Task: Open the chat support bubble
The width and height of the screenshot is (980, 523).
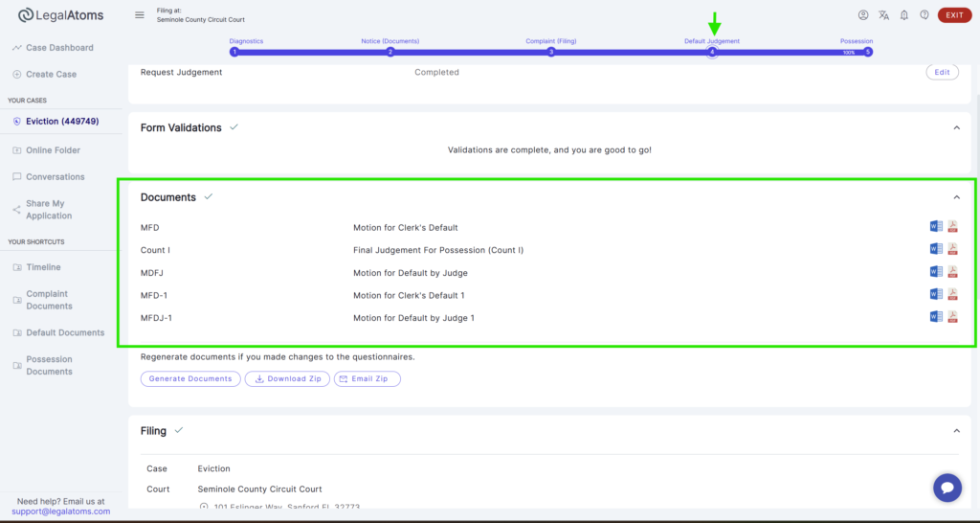Action: (947, 488)
